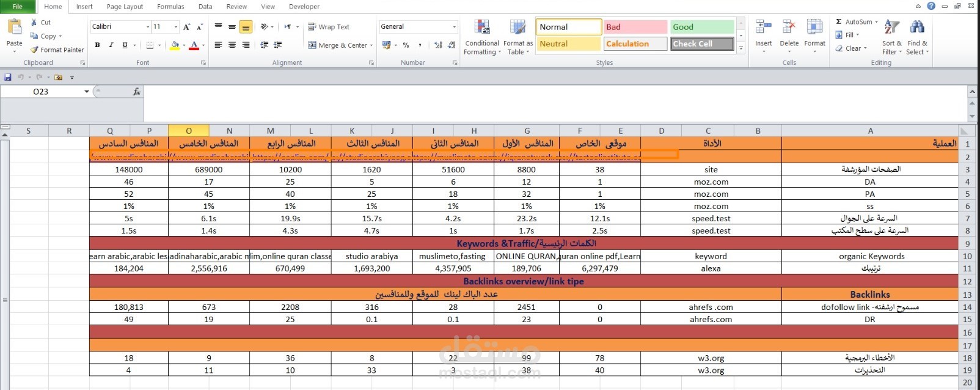980x390 pixels.
Task: Apply comma style number format
Action: 420,45
